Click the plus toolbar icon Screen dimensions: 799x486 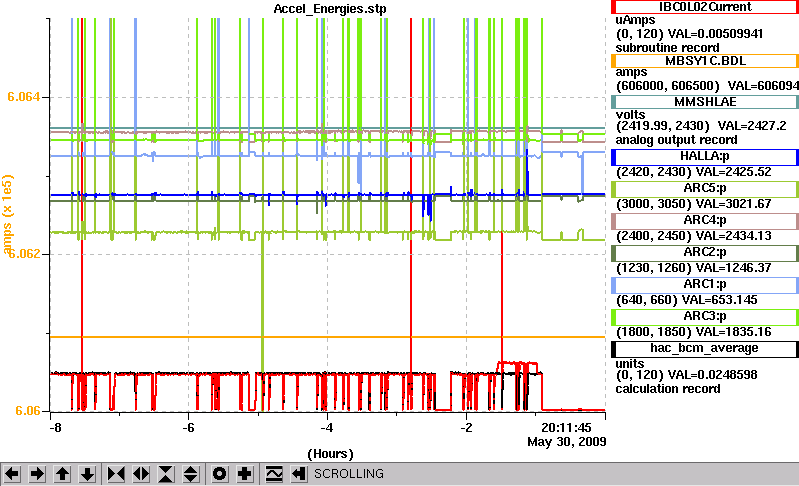(245, 474)
